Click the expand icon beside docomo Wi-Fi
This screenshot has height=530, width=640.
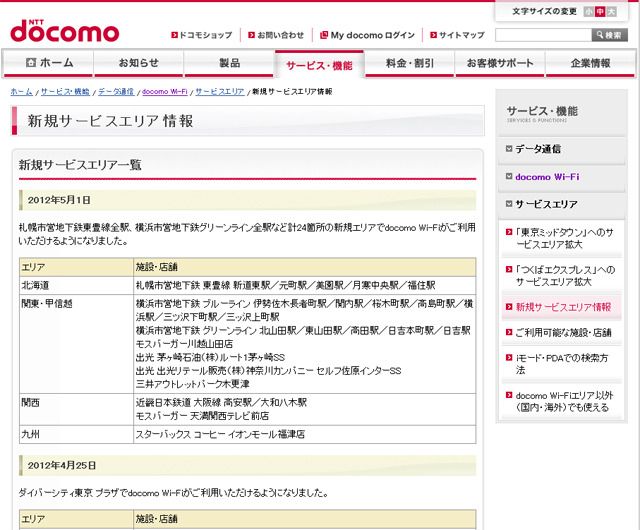[x=509, y=176]
